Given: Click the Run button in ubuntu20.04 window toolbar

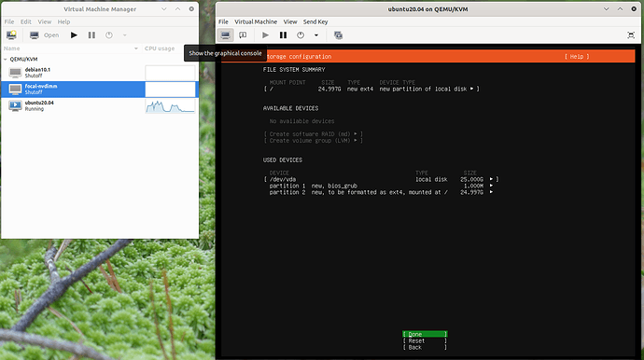Looking at the screenshot, I should coord(265,35).
